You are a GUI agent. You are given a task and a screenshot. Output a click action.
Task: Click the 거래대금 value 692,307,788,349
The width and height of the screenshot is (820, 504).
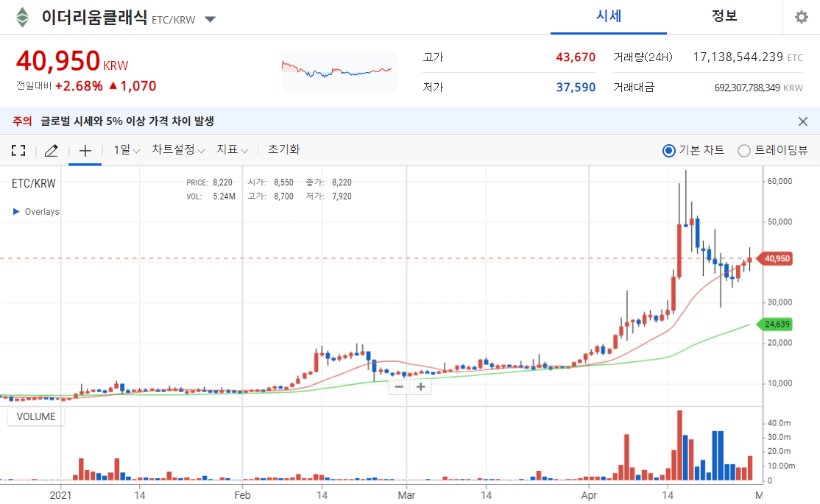coord(747,88)
